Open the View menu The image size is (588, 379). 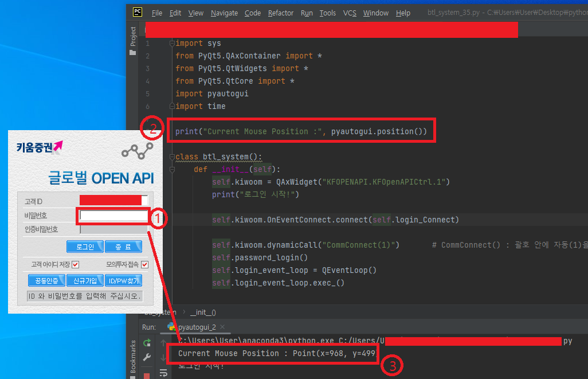tap(196, 13)
